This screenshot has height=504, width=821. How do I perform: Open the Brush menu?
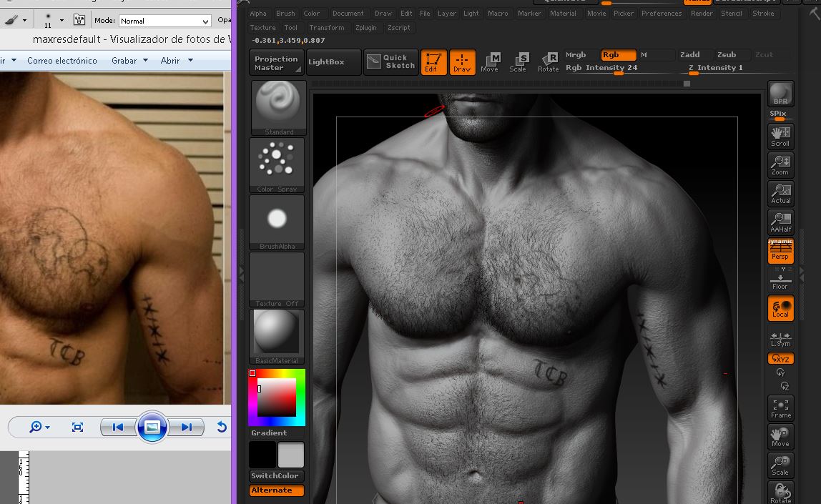285,14
